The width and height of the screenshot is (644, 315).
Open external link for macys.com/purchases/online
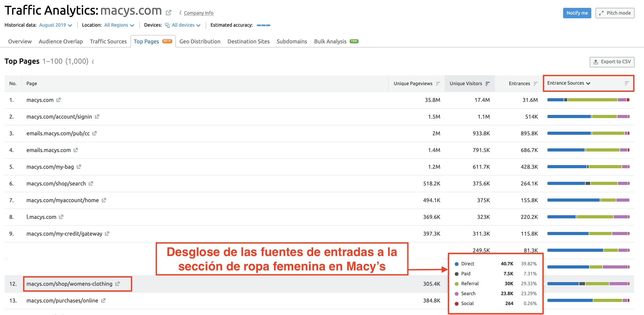coord(103,300)
